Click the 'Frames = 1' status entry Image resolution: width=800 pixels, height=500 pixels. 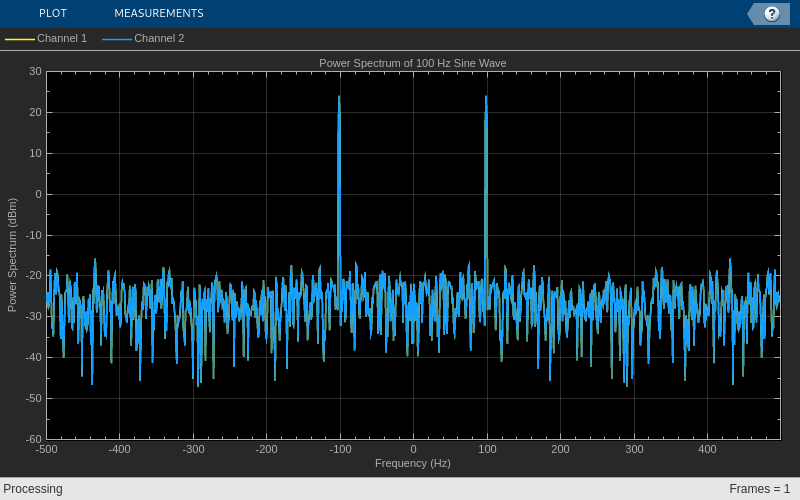pyautogui.click(x=760, y=489)
